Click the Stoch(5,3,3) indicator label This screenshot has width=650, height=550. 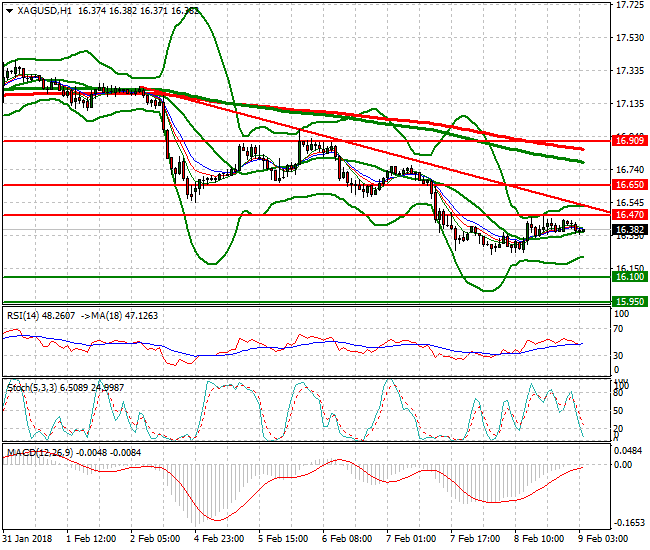31,386
